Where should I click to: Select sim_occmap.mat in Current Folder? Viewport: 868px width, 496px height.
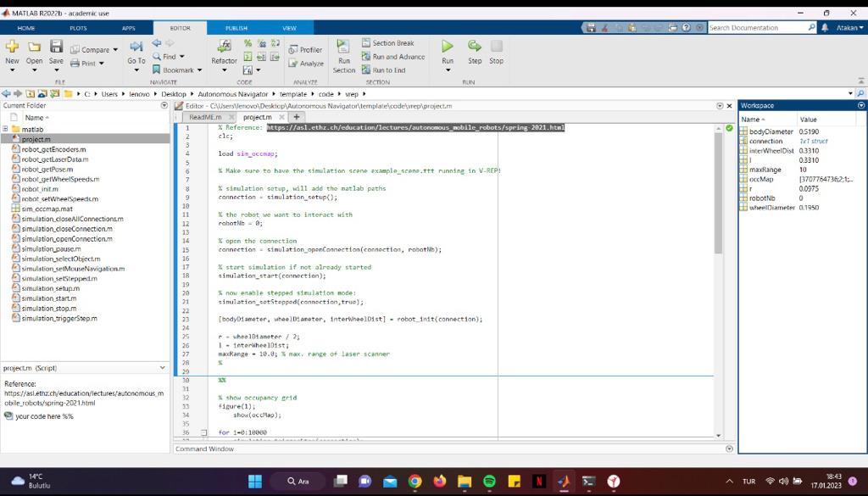pos(47,209)
